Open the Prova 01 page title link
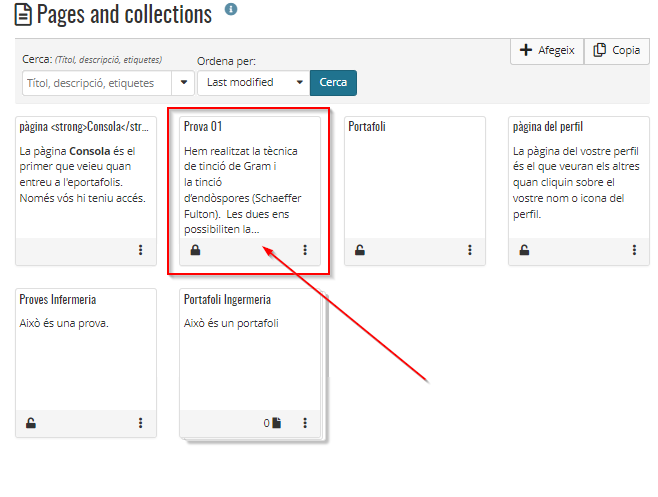 pyautogui.click(x=203, y=127)
